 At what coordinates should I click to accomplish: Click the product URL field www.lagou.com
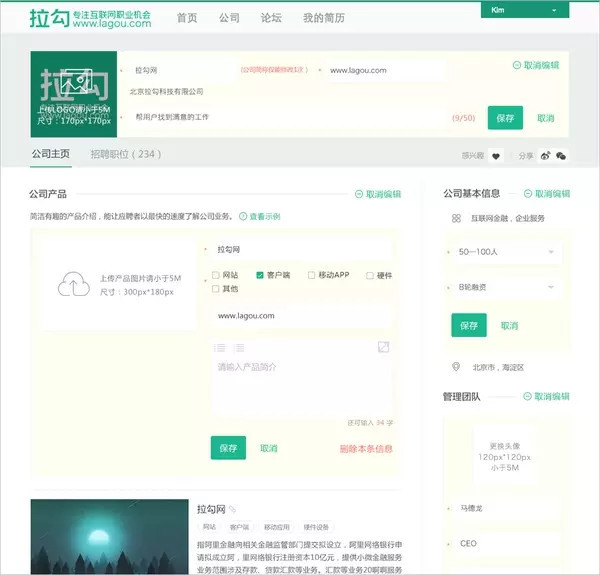[x=301, y=316]
